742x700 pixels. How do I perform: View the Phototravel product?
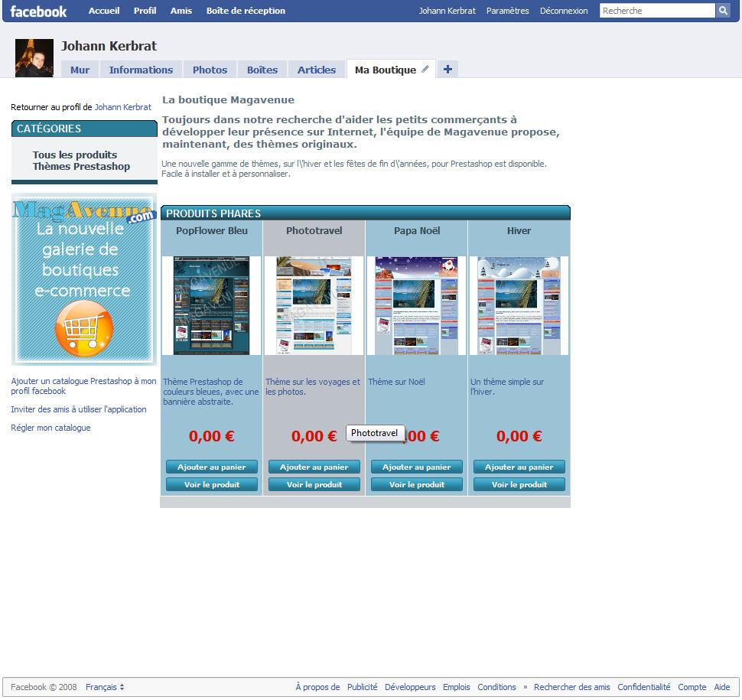(x=314, y=484)
